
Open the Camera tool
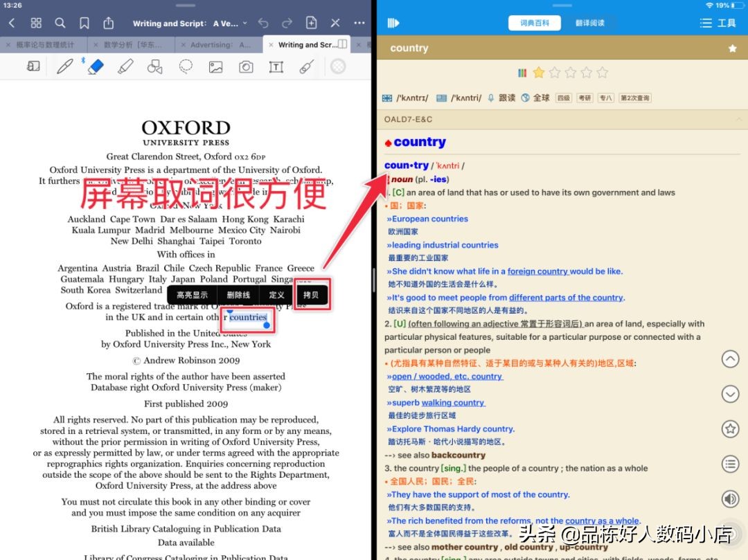pyautogui.click(x=245, y=66)
